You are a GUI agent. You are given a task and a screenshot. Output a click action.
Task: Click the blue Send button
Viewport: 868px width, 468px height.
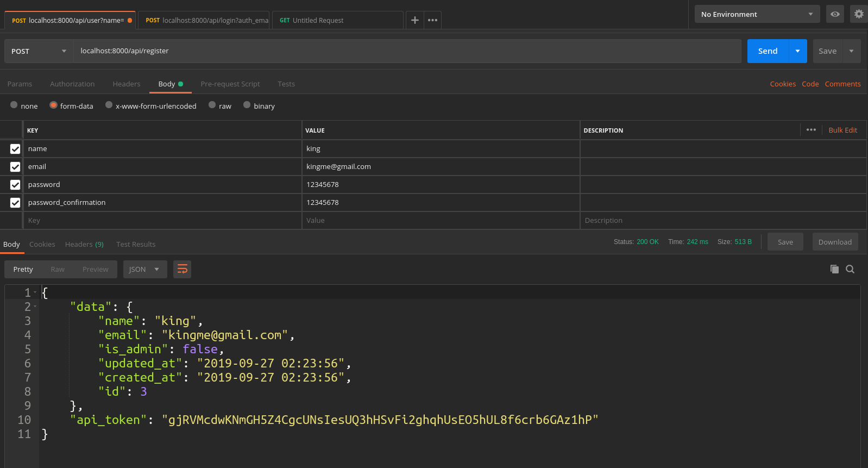(768, 51)
